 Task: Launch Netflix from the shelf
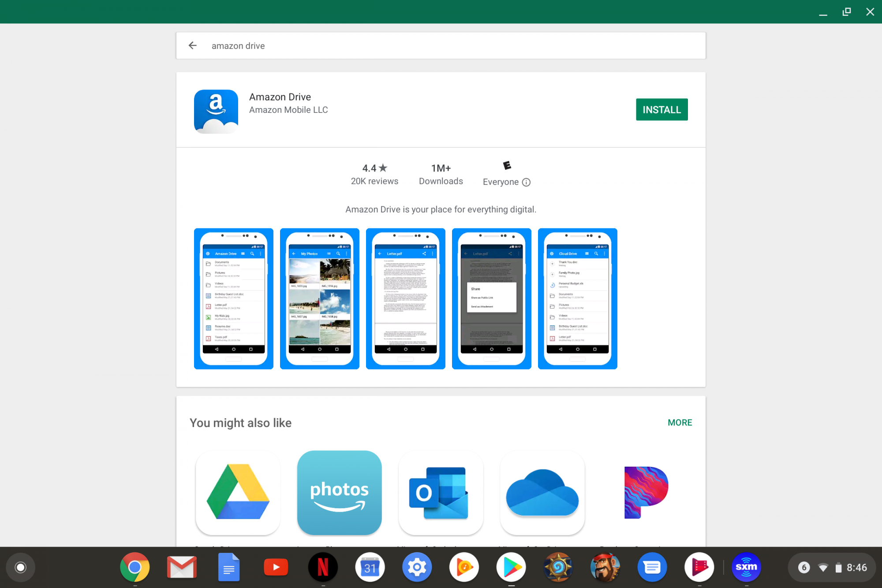323,567
